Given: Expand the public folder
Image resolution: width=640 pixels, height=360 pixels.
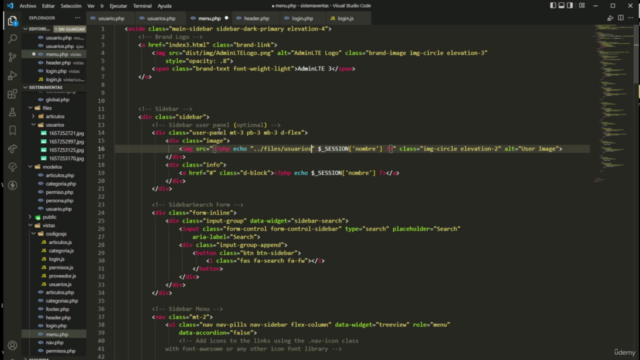Looking at the screenshot, I should pyautogui.click(x=31, y=217).
